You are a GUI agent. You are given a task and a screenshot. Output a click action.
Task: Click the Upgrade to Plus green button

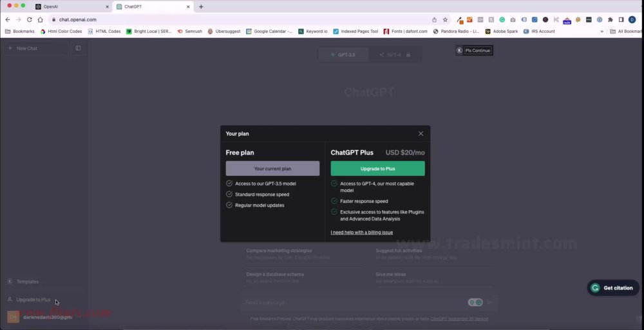[378, 168]
